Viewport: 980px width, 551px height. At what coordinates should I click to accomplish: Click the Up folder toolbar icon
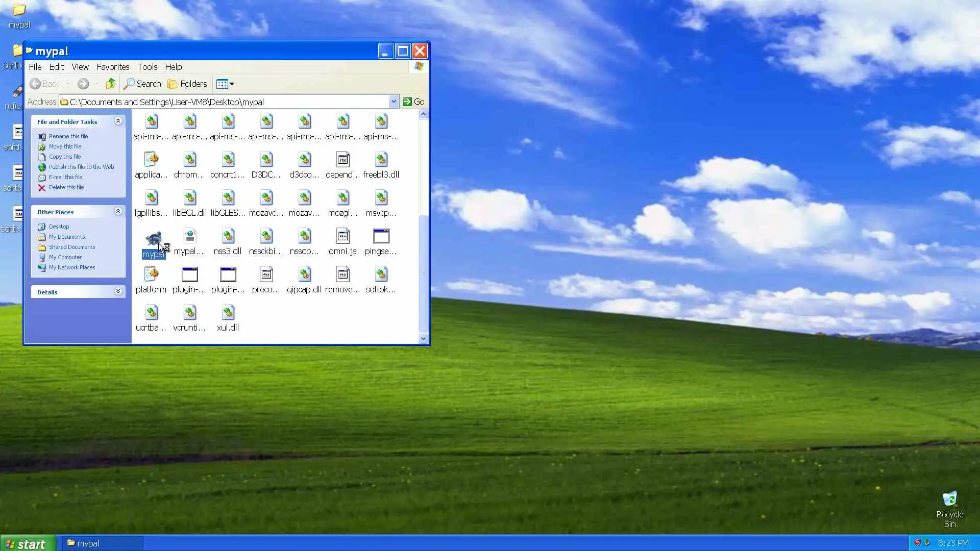[x=110, y=84]
